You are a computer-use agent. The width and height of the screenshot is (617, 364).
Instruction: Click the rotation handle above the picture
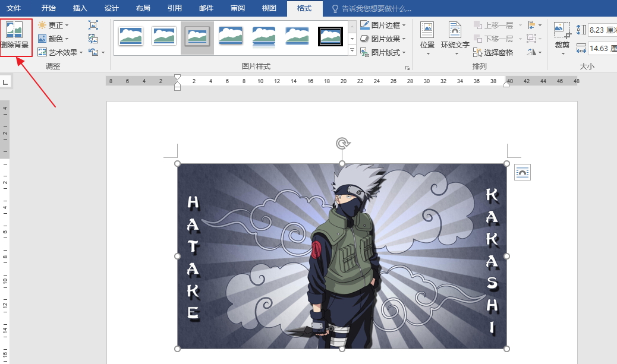point(343,143)
